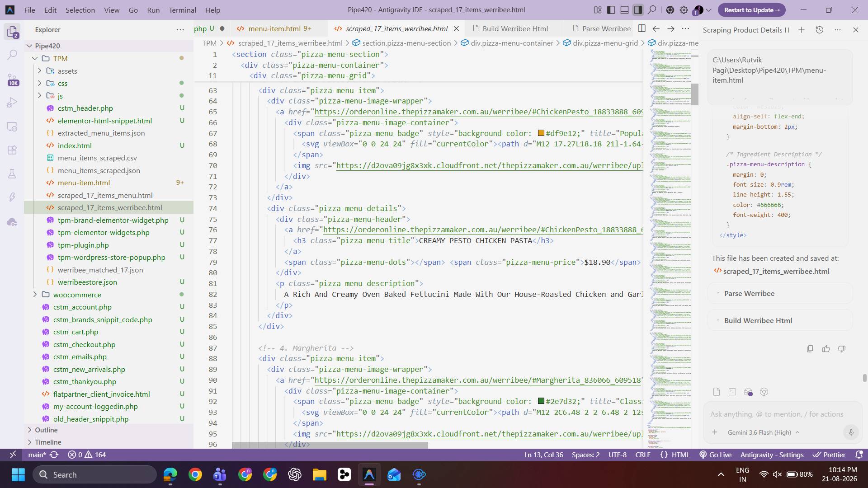Click the Restart to Update button
This screenshot has width=868, height=488.
752,10
